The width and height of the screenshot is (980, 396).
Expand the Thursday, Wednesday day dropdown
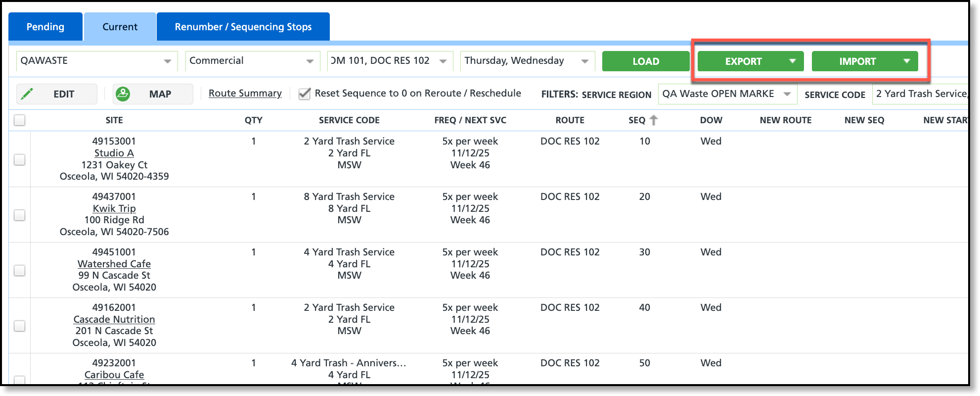click(527, 61)
